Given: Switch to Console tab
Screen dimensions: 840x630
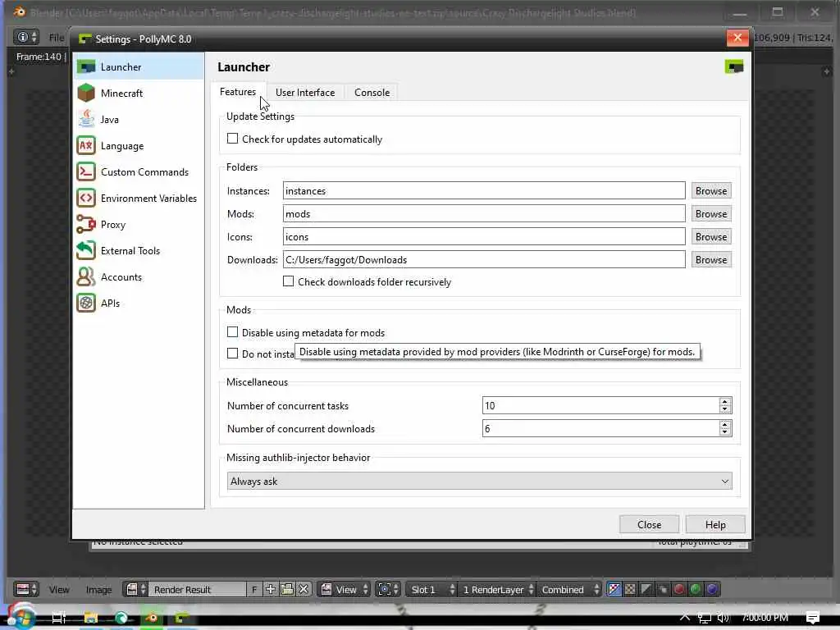Looking at the screenshot, I should click(372, 92).
